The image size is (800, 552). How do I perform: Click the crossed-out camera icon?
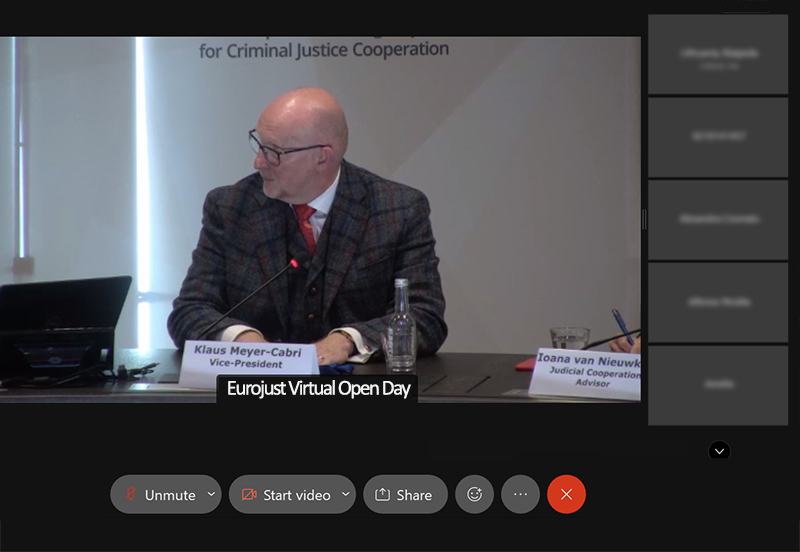249,494
